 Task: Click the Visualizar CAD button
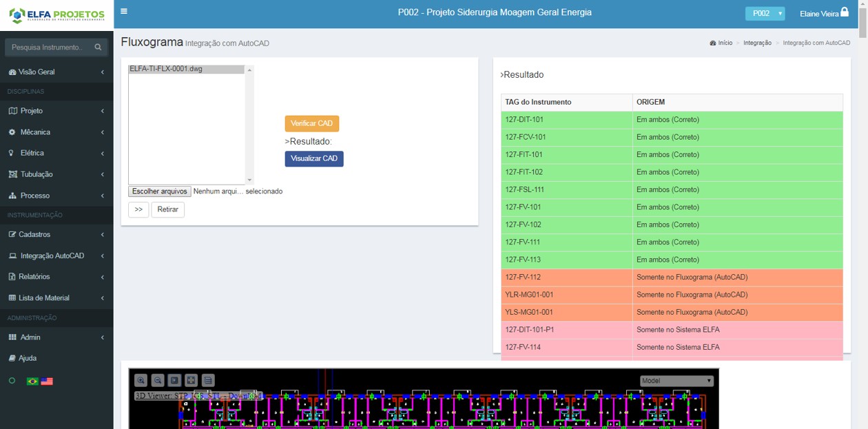click(314, 158)
